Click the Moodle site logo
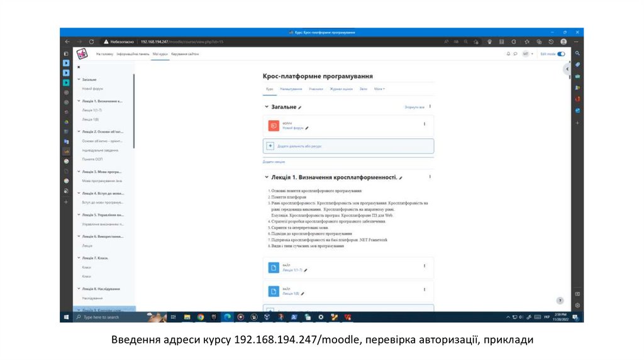Screen dimensions: 644x361 coord(82,54)
